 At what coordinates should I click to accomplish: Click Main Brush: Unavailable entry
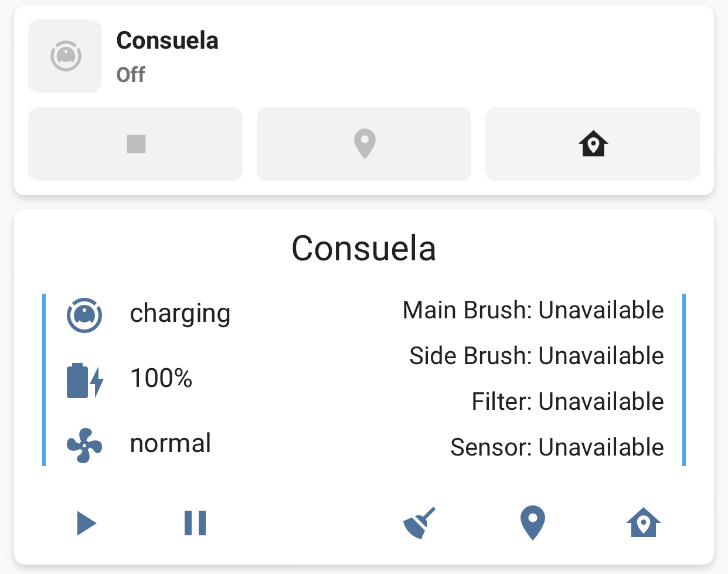[532, 310]
